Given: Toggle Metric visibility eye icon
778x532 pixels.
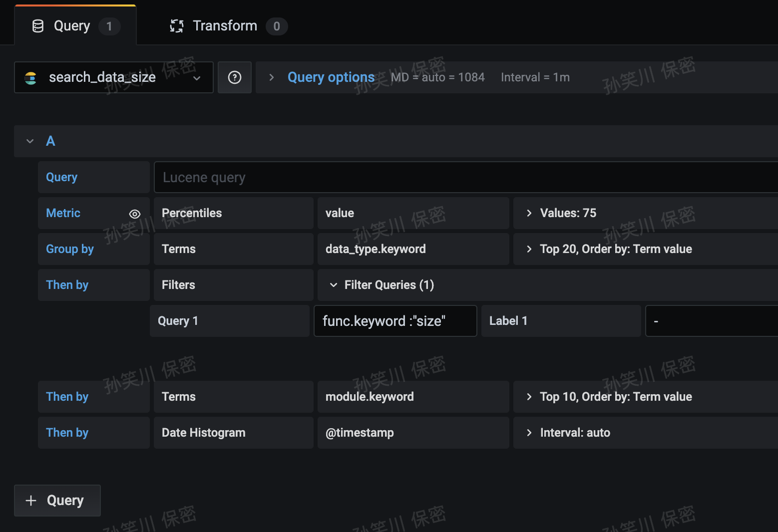Looking at the screenshot, I should coord(135,214).
